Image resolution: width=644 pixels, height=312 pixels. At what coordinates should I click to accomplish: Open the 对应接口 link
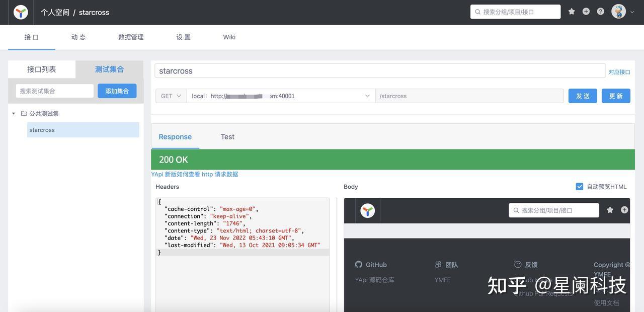click(619, 72)
